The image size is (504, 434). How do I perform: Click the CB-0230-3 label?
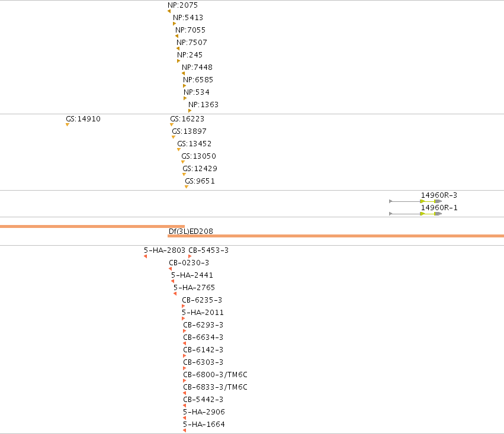tap(189, 263)
